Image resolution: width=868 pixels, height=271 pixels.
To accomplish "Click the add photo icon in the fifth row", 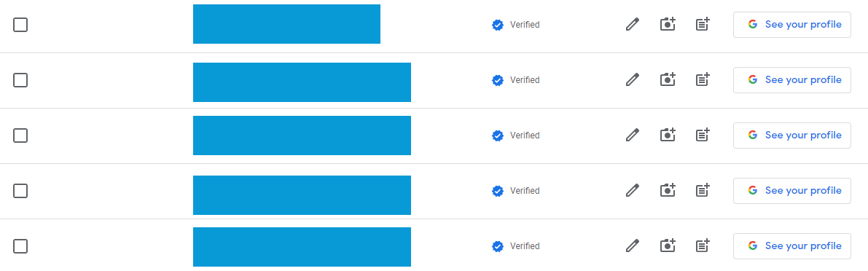I will tap(668, 246).
